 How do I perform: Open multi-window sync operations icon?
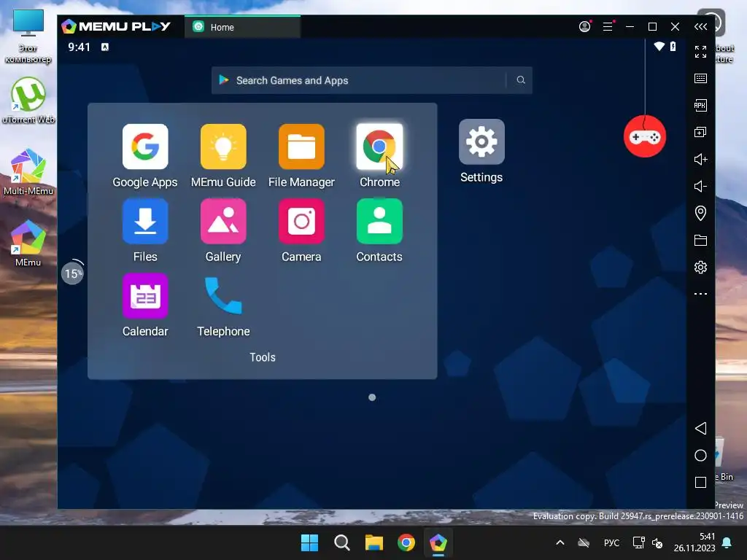tap(700, 132)
